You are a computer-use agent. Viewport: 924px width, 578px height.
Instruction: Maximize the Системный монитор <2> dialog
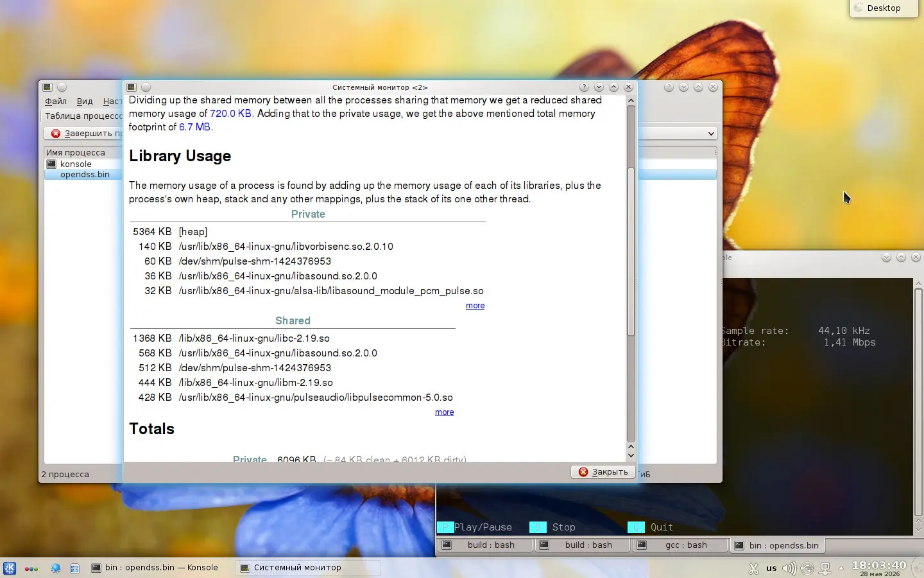(x=613, y=87)
